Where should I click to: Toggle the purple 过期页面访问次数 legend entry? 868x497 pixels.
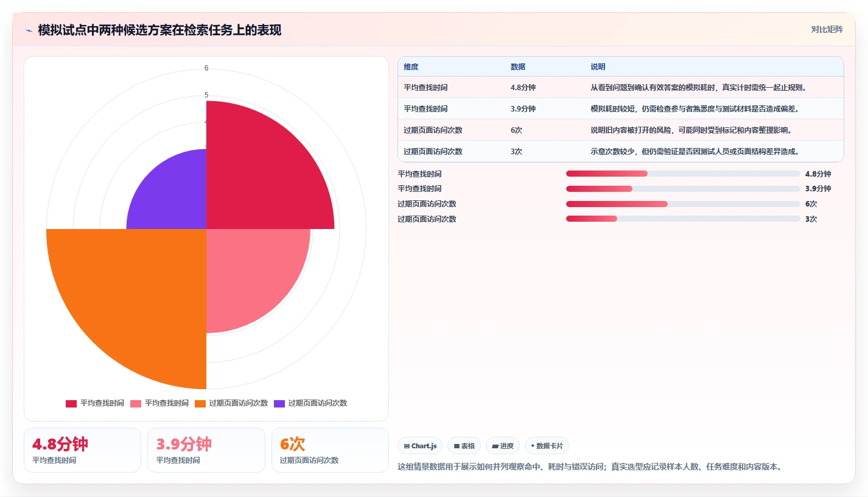pyautogui.click(x=310, y=403)
